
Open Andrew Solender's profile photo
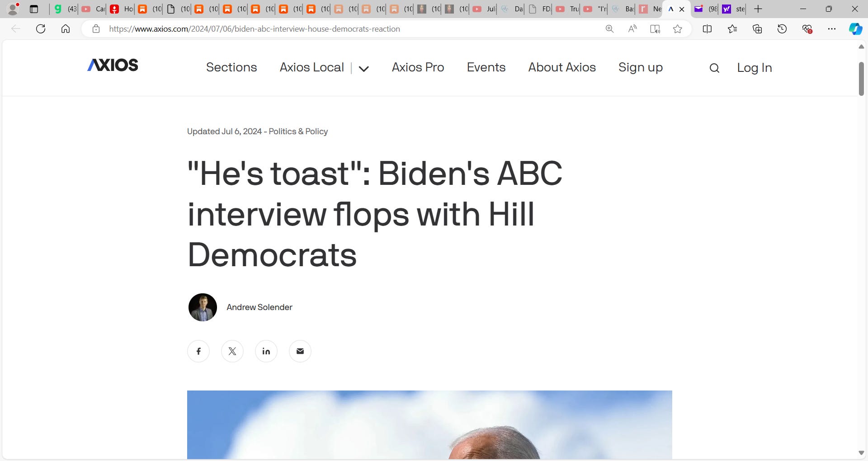pos(203,307)
